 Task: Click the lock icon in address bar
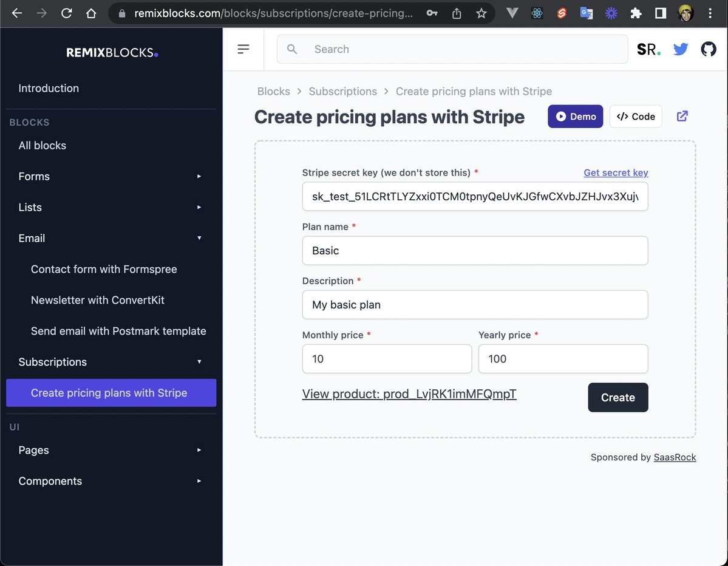[122, 13]
